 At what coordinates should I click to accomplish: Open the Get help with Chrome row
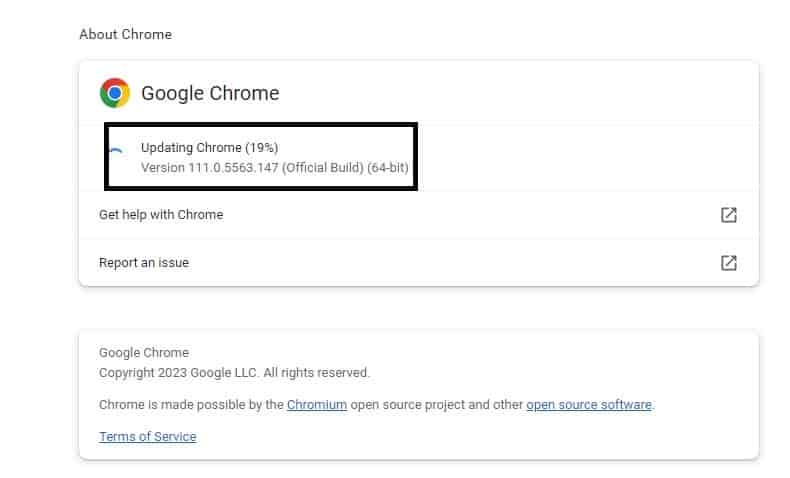[x=419, y=215]
